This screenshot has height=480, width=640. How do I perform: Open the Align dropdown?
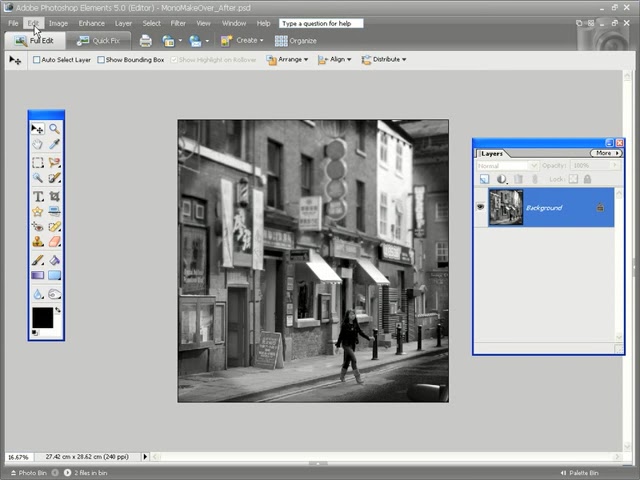coord(334,60)
